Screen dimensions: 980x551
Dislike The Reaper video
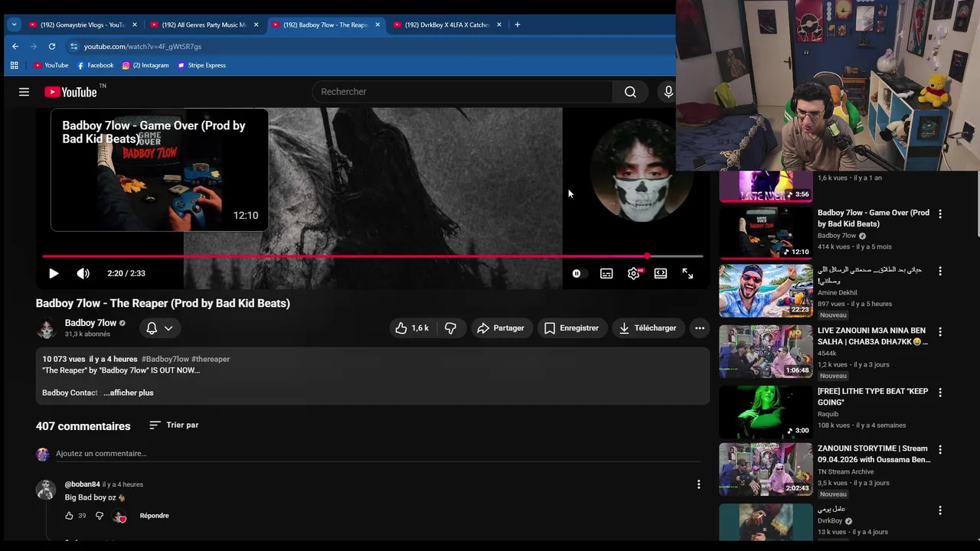coord(451,328)
